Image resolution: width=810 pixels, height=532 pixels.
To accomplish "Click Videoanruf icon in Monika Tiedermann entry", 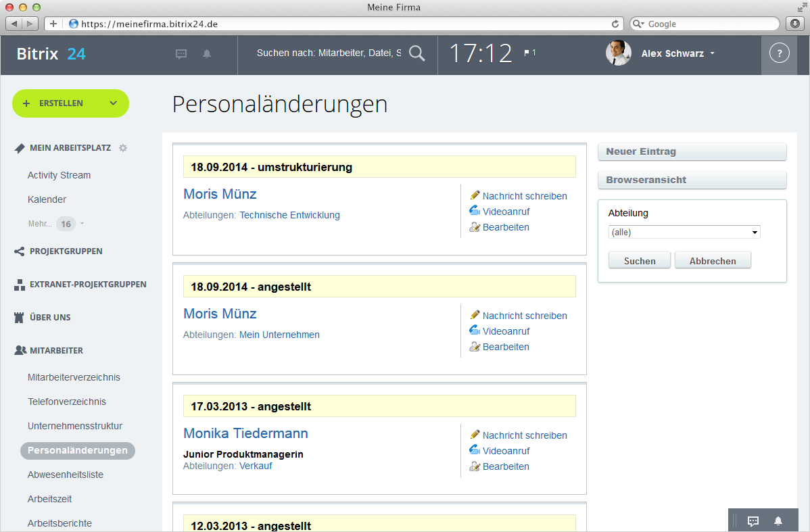I will click(474, 450).
